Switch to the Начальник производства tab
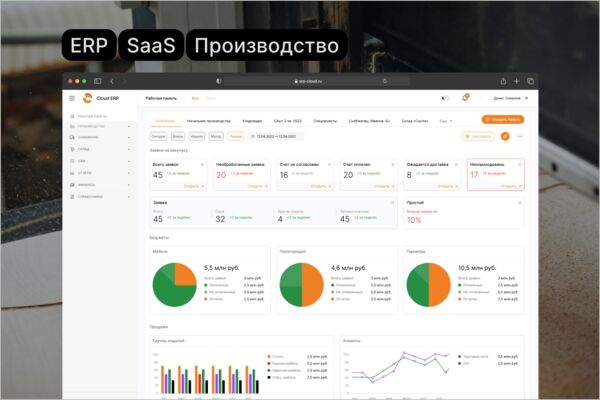This screenshot has height=400, width=600. [209, 121]
